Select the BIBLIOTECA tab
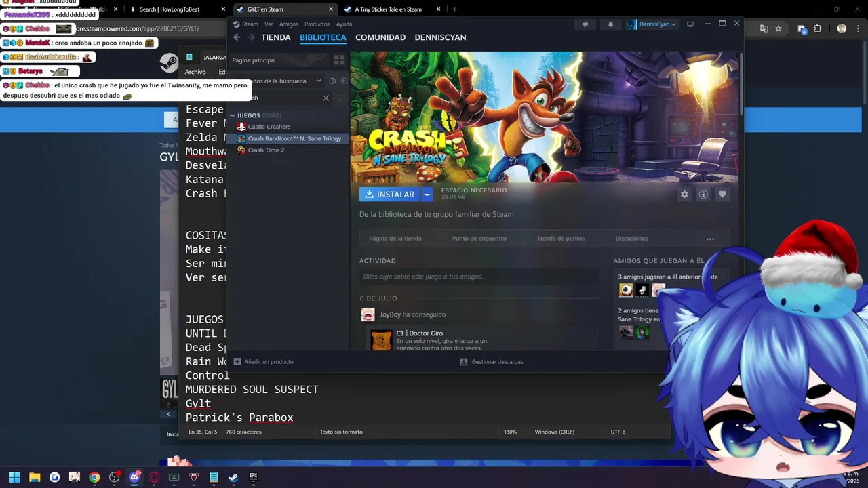The width and height of the screenshot is (868, 488). pos(323,37)
